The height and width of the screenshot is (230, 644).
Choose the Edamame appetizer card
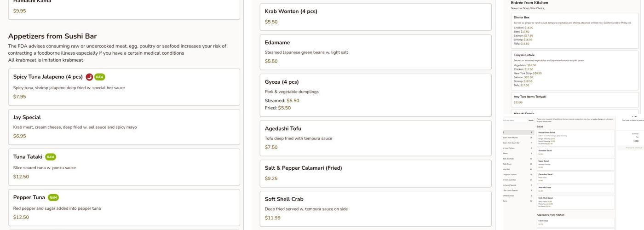pos(375,52)
